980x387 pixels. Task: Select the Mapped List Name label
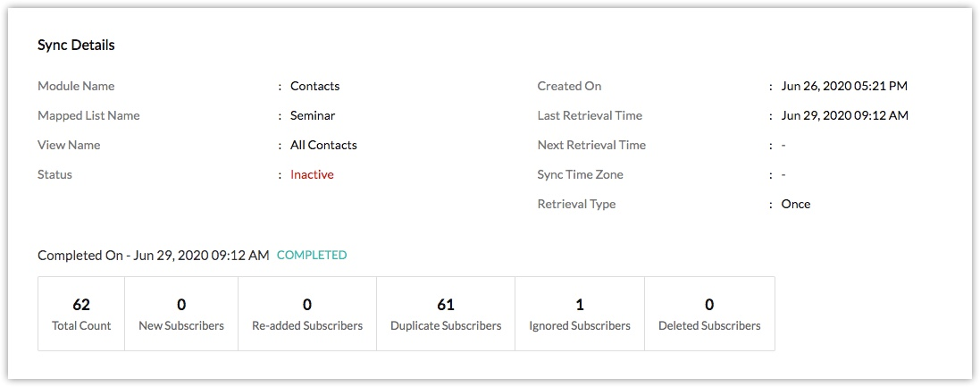[x=88, y=115]
